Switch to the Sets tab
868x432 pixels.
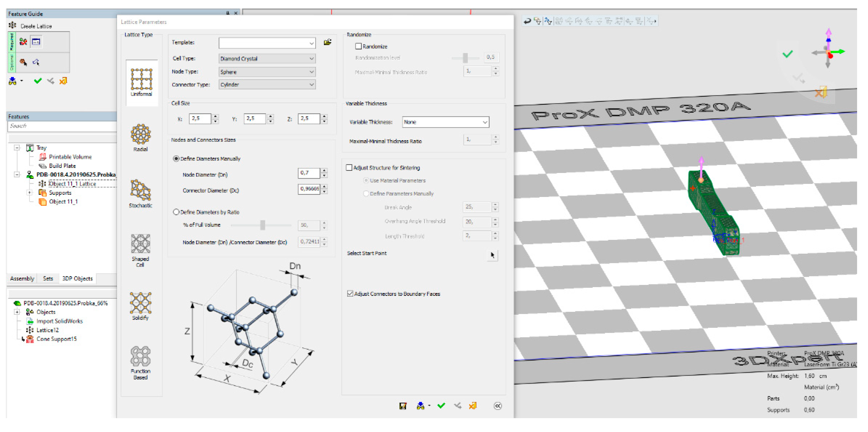[48, 278]
